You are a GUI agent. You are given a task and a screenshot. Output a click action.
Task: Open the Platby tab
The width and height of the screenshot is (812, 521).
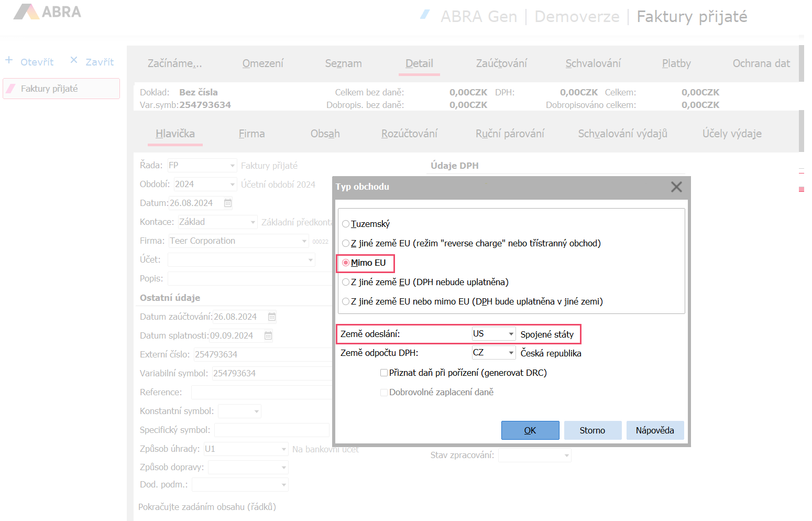point(676,63)
